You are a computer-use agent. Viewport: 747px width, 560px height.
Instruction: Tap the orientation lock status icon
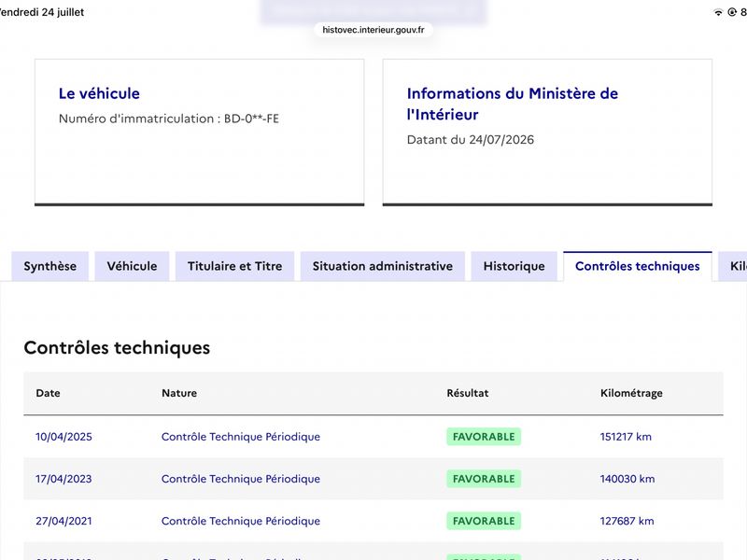coord(732,12)
